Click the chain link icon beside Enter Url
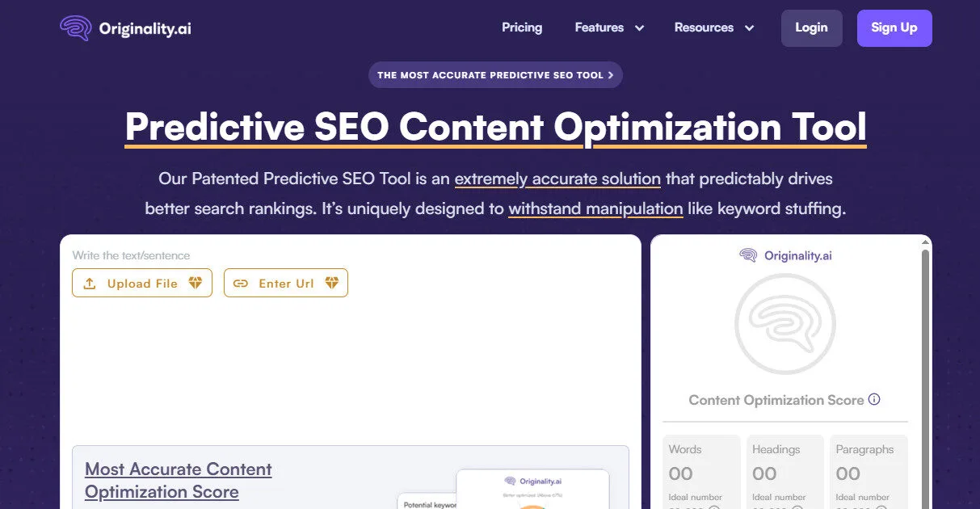The image size is (980, 509). (x=240, y=283)
